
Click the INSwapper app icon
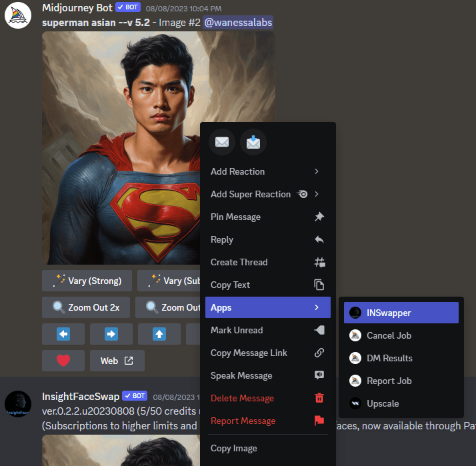tap(355, 313)
